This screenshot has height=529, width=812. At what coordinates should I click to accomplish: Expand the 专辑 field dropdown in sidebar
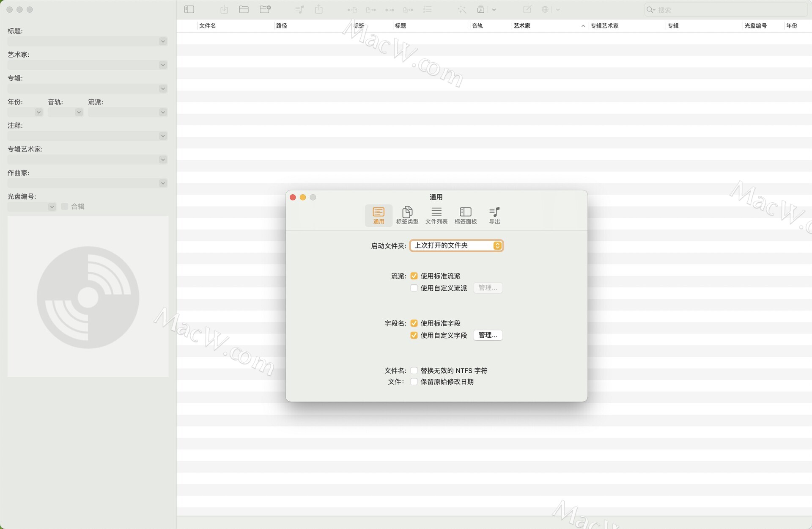pos(163,89)
